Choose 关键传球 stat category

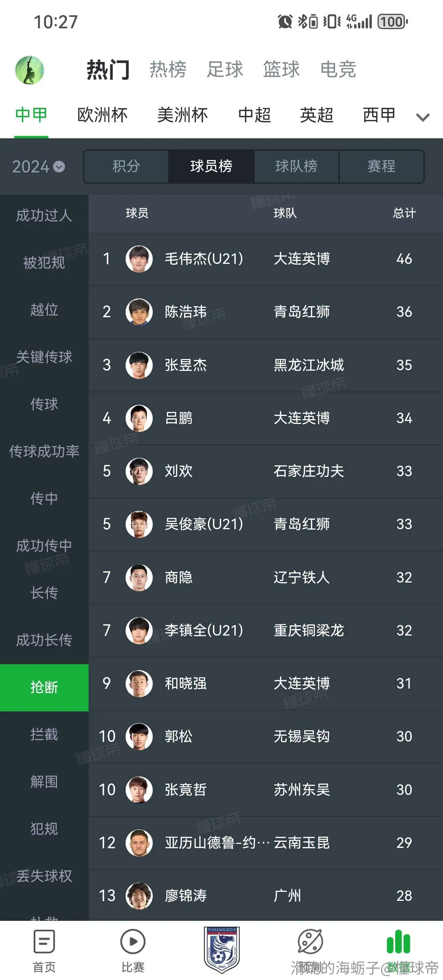[x=44, y=357]
